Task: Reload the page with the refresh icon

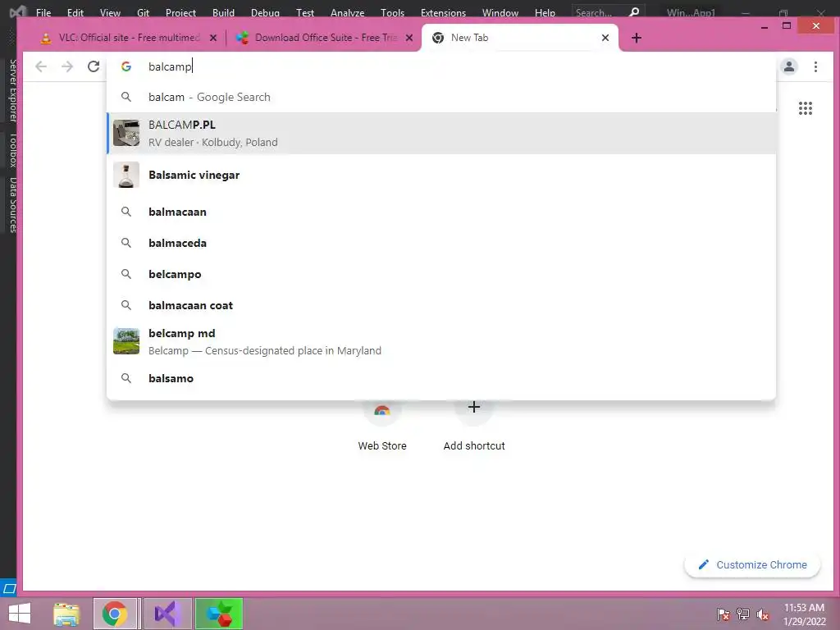Action: click(94, 66)
